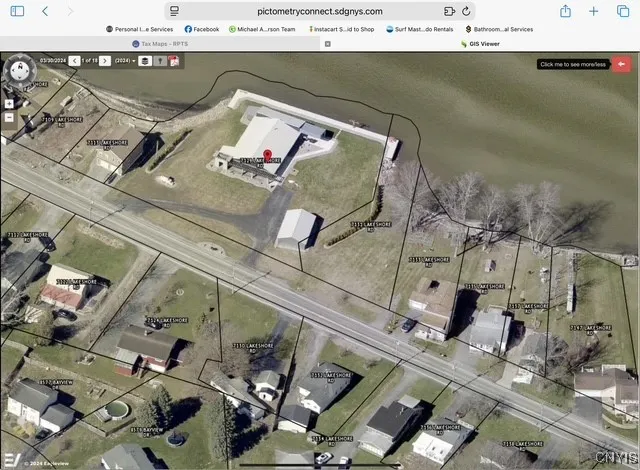Export map as PDF
Image resolution: width=640 pixels, height=470 pixels.
coord(174,61)
